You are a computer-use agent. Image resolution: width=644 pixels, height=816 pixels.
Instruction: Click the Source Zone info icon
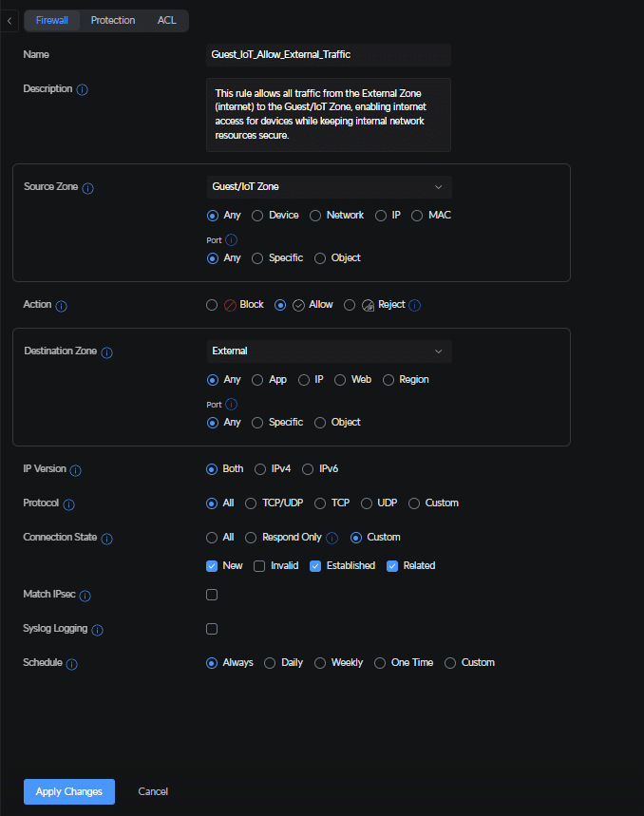(88, 188)
